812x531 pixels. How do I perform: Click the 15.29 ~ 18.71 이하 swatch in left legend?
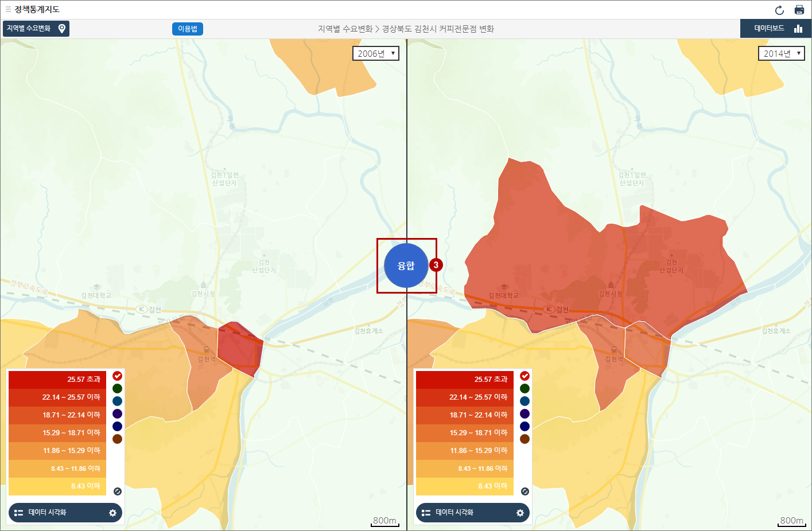click(x=57, y=433)
